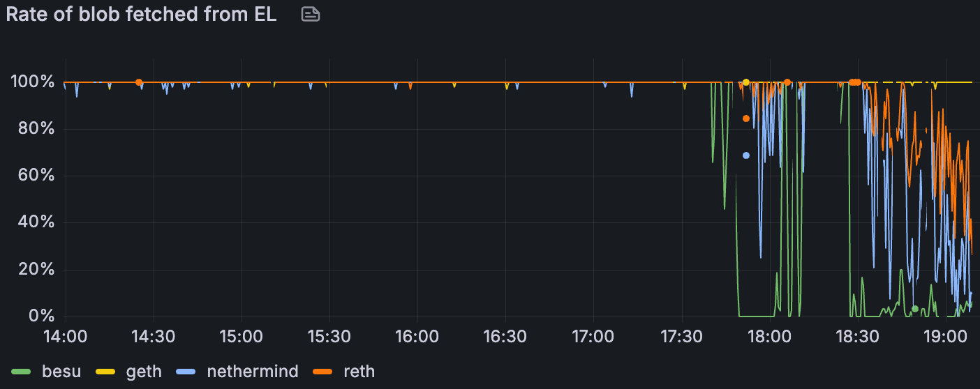The width and height of the screenshot is (980, 389).
Task: Toggle besu series in the legend
Action: coord(61,372)
